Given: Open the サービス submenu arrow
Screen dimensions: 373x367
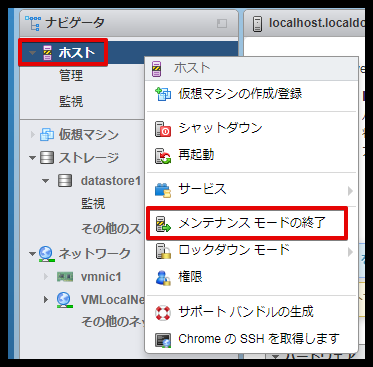Looking at the screenshot, I should pos(350,191).
